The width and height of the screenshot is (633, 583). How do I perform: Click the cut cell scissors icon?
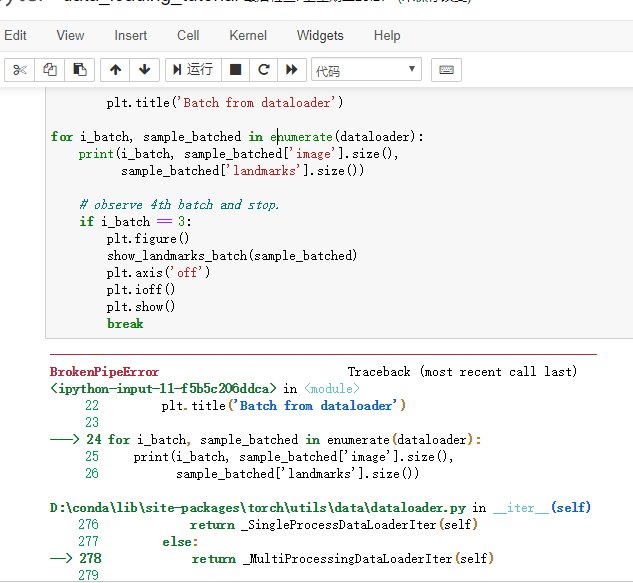(20, 69)
